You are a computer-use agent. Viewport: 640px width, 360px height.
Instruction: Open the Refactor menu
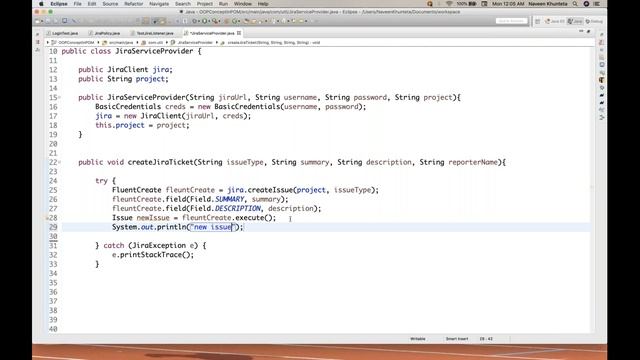point(133,4)
